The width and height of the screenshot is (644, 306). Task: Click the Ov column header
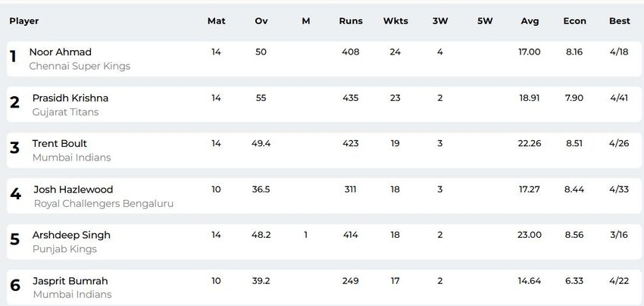pyautogui.click(x=261, y=21)
